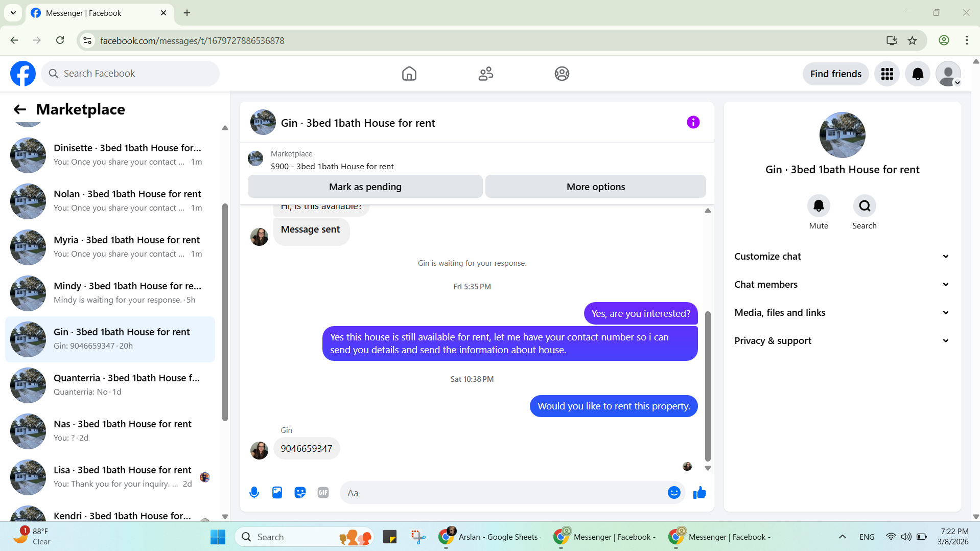Screen dimensions: 980x551
Task: Click Gin chat header title
Action: (x=358, y=123)
